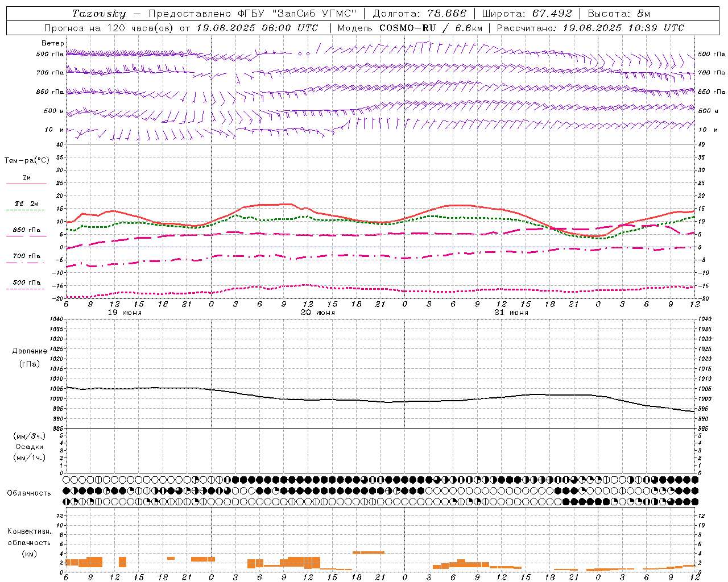
Task: Select the "Облачность" cloud cover row label
Action: tap(29, 493)
